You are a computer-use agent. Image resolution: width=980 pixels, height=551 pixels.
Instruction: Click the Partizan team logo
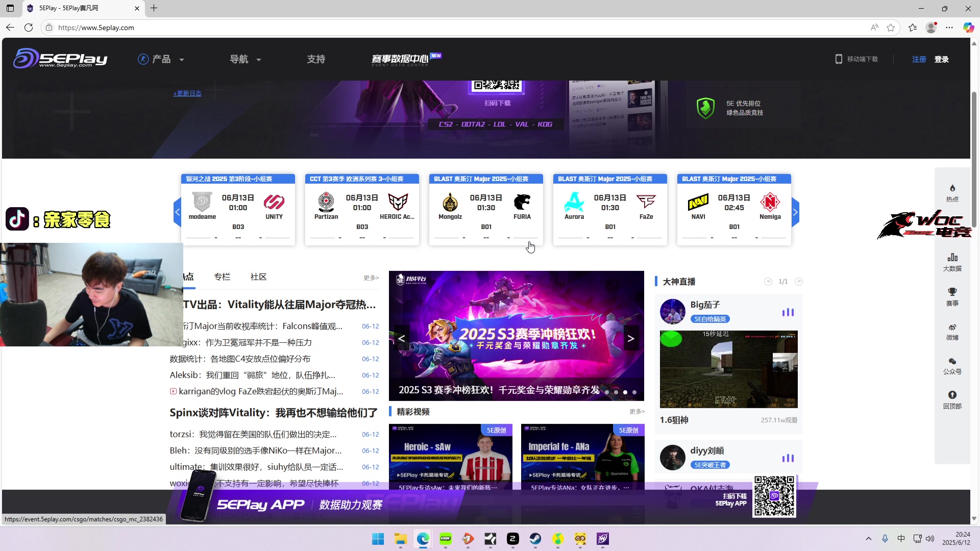click(x=326, y=202)
